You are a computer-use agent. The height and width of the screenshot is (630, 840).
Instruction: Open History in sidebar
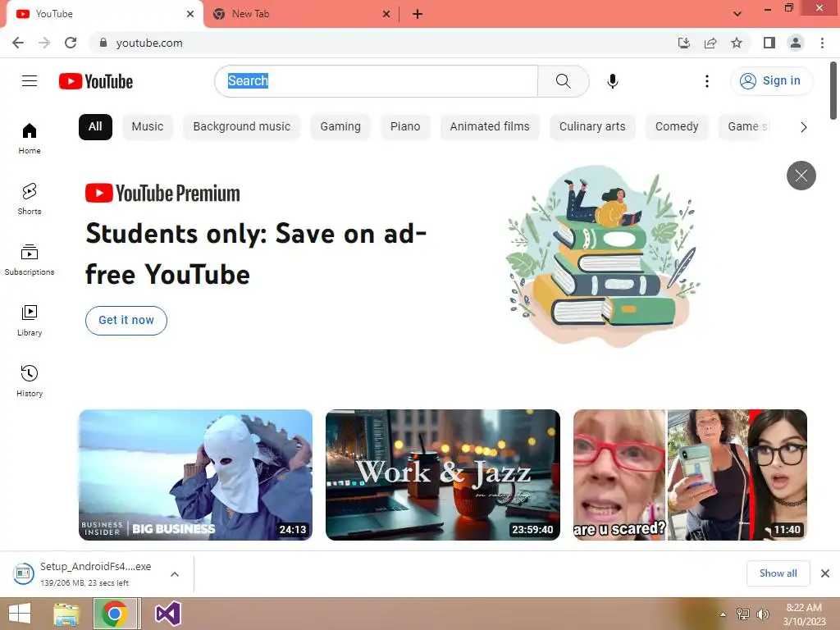30,381
